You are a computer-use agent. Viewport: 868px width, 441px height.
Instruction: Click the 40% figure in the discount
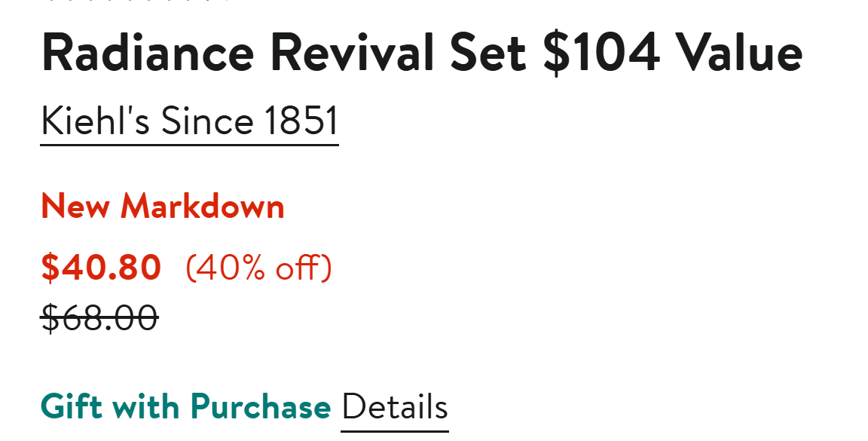228,268
